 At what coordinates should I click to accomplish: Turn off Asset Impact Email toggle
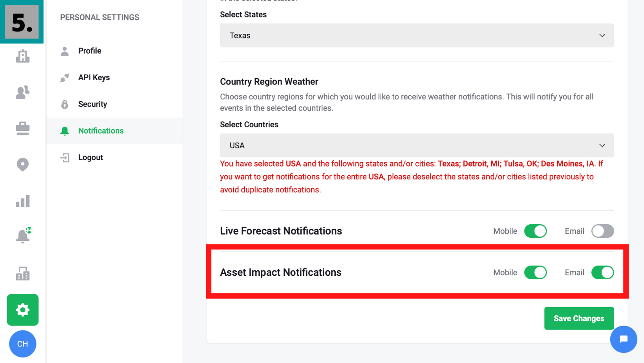point(602,272)
